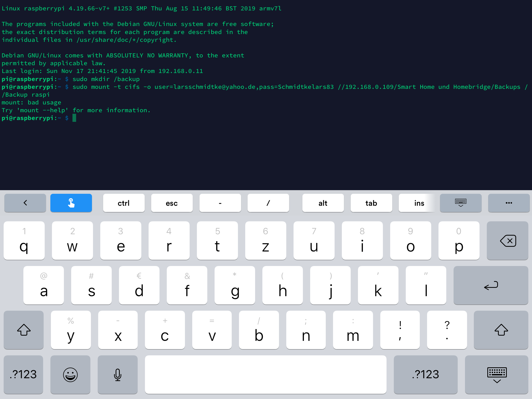Tap the ins key
This screenshot has width=532, height=399.
point(419,203)
